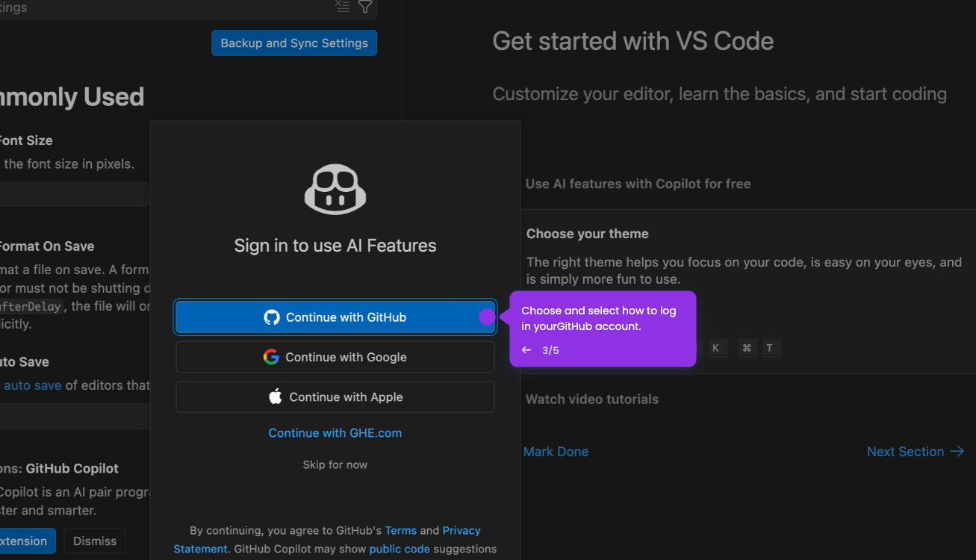Expand the Watch video tutorials step
The image size is (976, 560).
(x=592, y=399)
